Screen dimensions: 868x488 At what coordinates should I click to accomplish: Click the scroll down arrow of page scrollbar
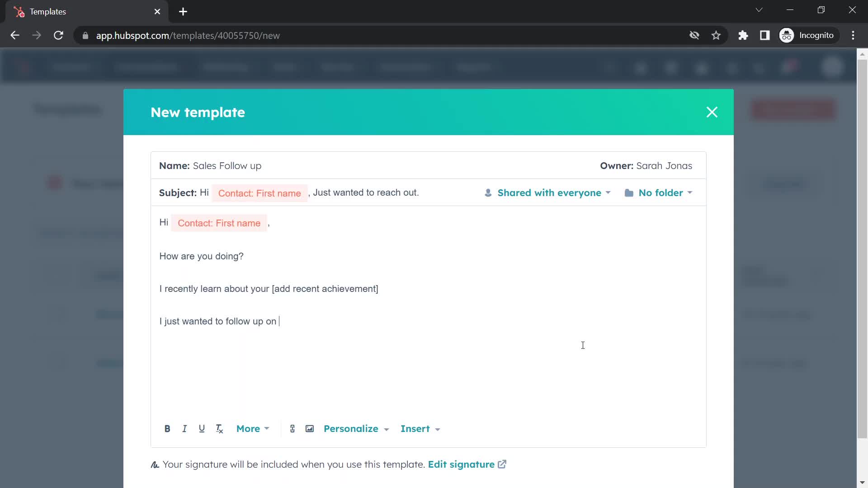click(862, 483)
